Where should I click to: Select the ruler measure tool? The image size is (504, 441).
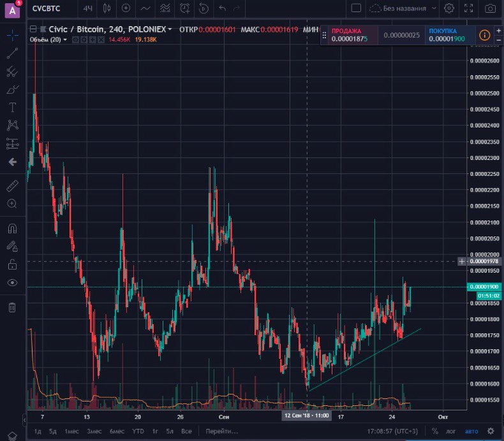pos(12,185)
